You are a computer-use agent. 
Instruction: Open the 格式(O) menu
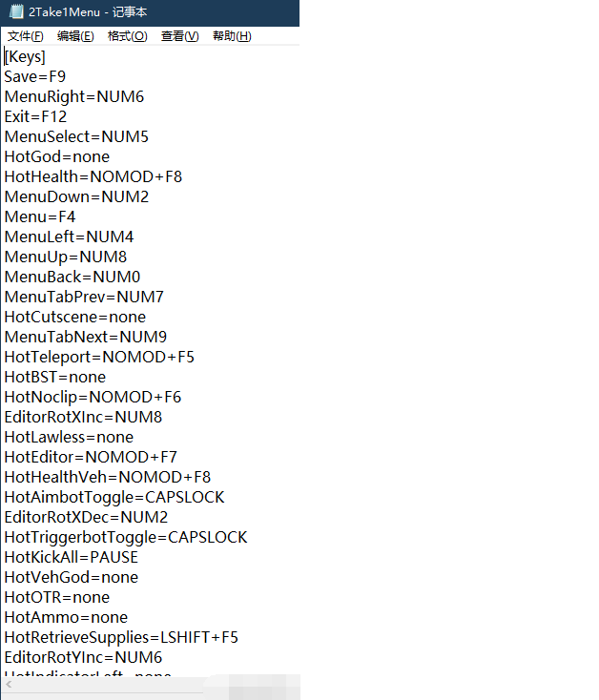point(127,35)
